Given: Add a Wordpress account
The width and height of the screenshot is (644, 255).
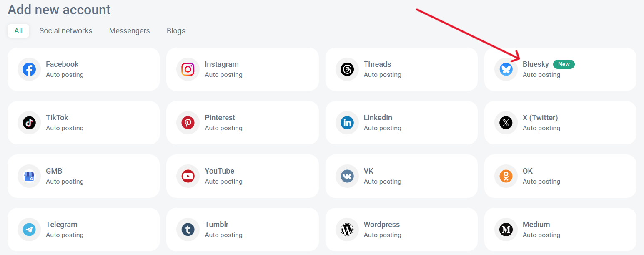Looking at the screenshot, I should click(401, 230).
